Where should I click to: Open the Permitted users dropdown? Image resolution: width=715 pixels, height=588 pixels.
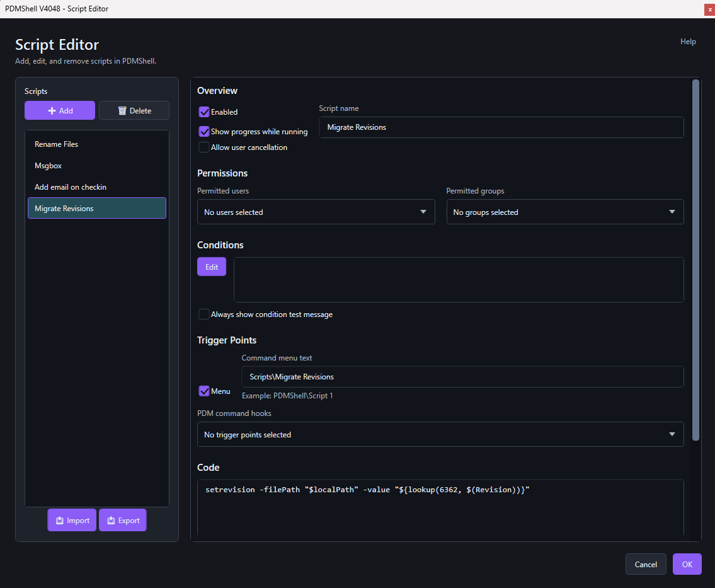point(316,212)
